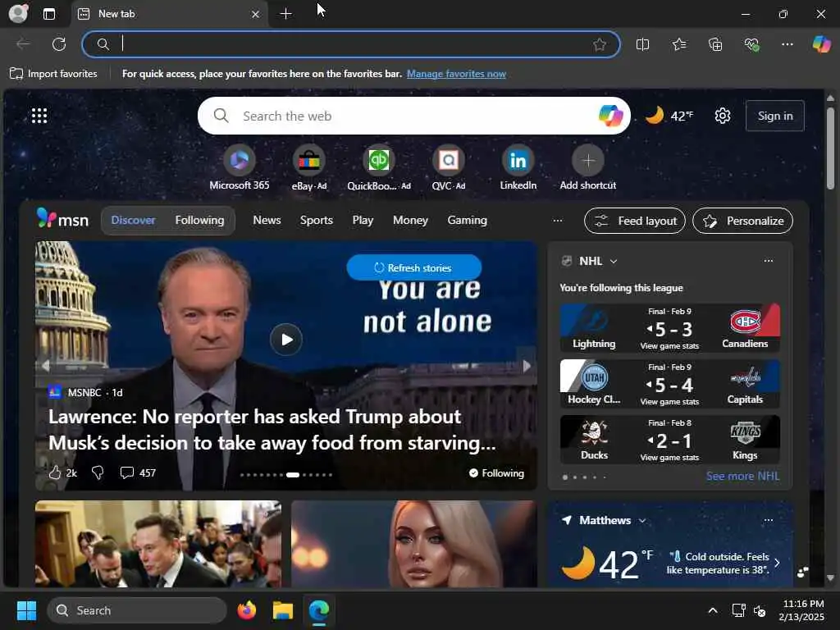
Task: Click the browser refresh button
Action: [59, 44]
